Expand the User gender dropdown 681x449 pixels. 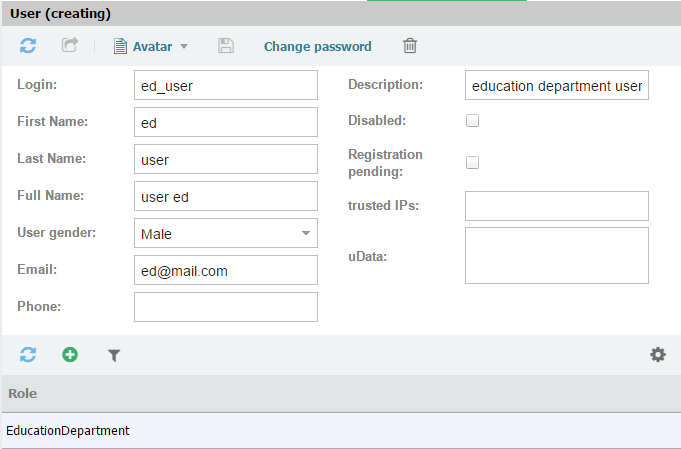pos(305,233)
